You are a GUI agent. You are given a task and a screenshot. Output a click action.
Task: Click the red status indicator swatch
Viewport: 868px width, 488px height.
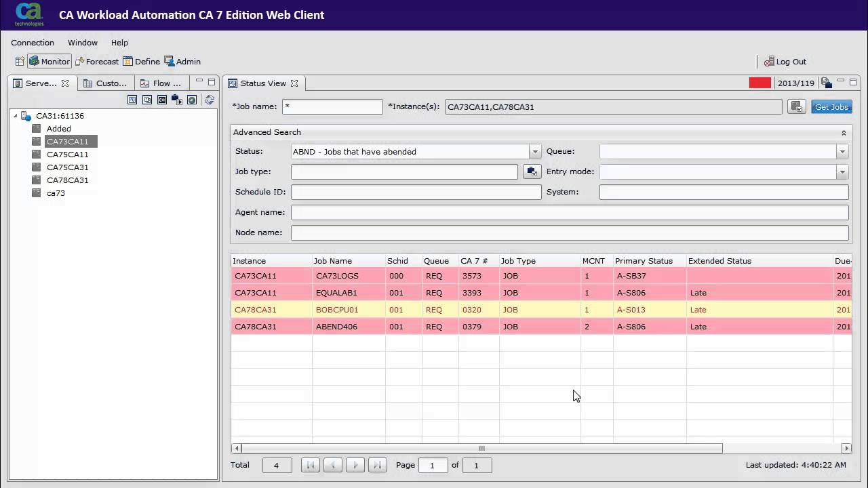tap(760, 83)
